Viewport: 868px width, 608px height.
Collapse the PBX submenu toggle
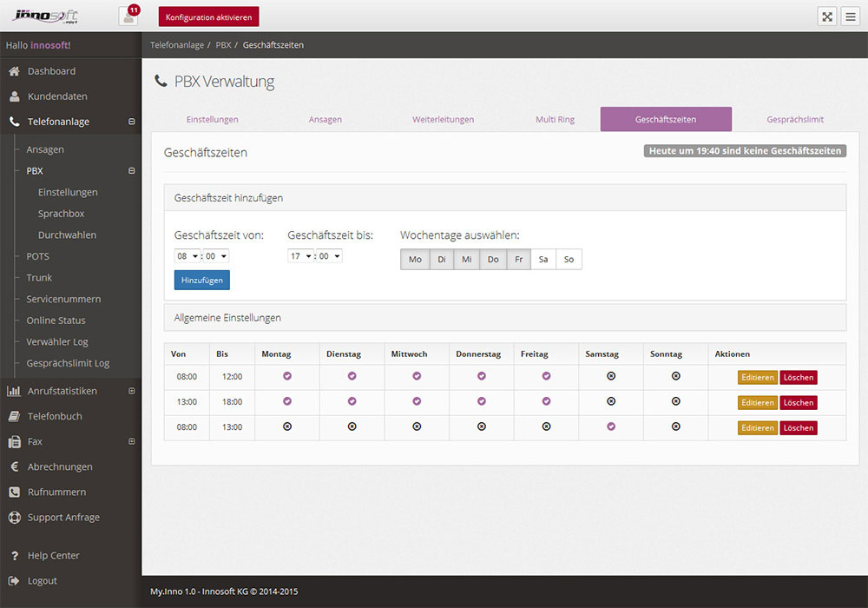pos(132,170)
